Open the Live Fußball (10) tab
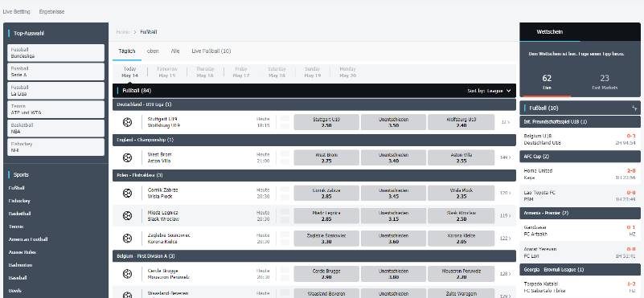 [x=211, y=51]
